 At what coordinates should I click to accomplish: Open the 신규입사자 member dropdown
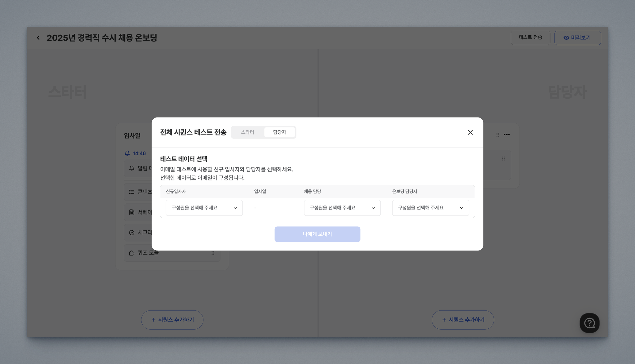coord(204,208)
